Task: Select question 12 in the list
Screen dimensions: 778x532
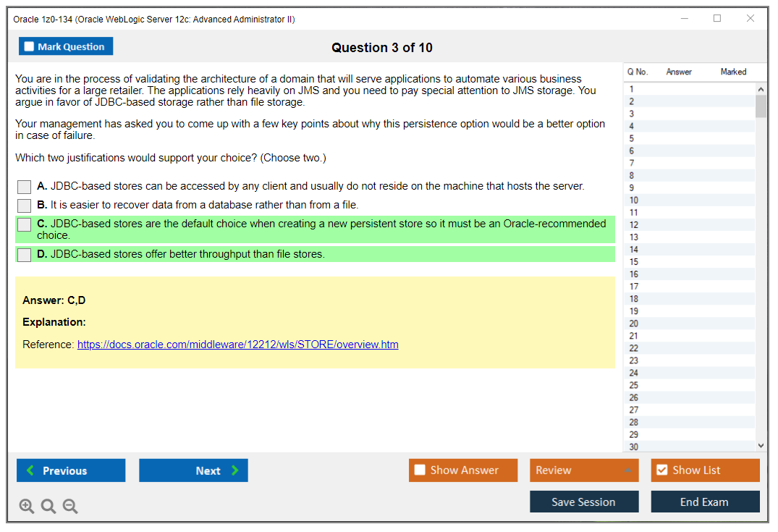Action: (689, 225)
